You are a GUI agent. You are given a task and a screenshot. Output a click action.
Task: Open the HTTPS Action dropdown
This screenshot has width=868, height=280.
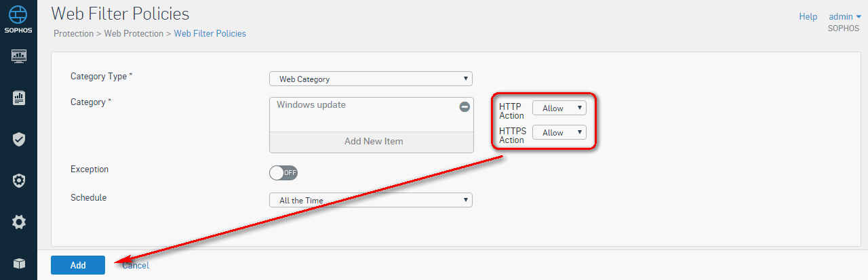coord(559,132)
